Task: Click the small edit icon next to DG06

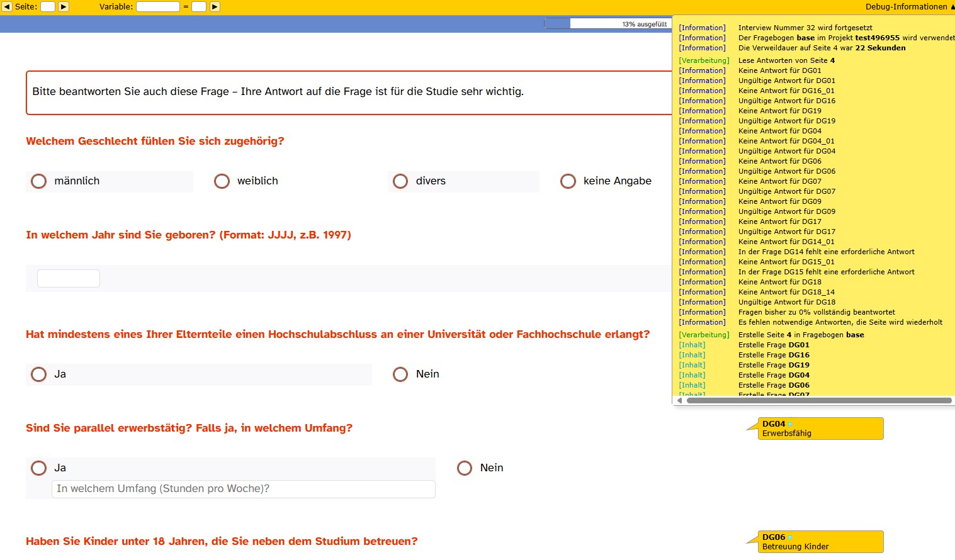Action: click(790, 537)
